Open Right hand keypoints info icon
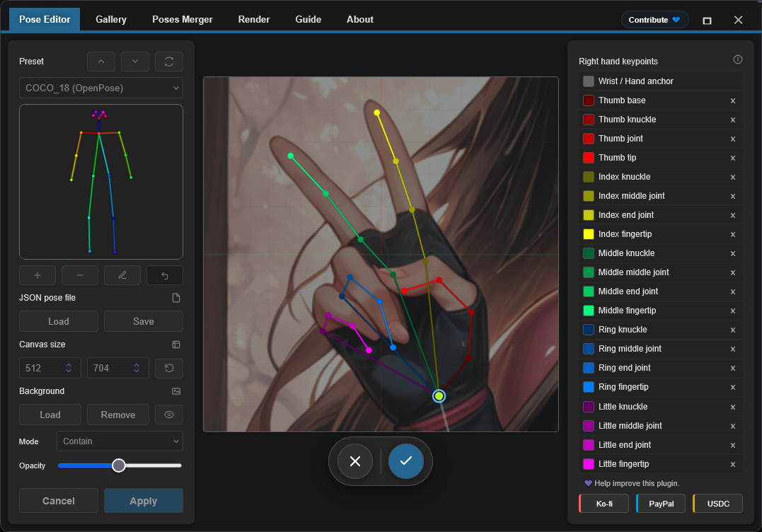The image size is (762, 532). [x=738, y=59]
